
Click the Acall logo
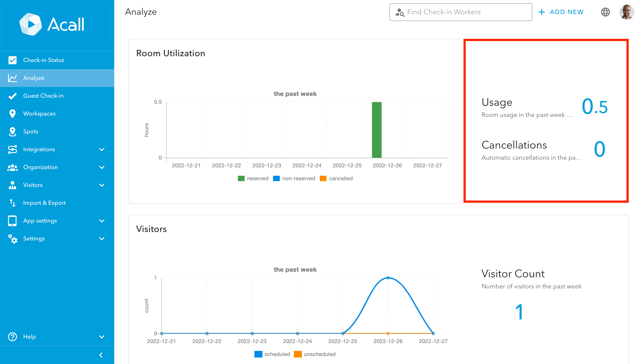[x=52, y=24]
